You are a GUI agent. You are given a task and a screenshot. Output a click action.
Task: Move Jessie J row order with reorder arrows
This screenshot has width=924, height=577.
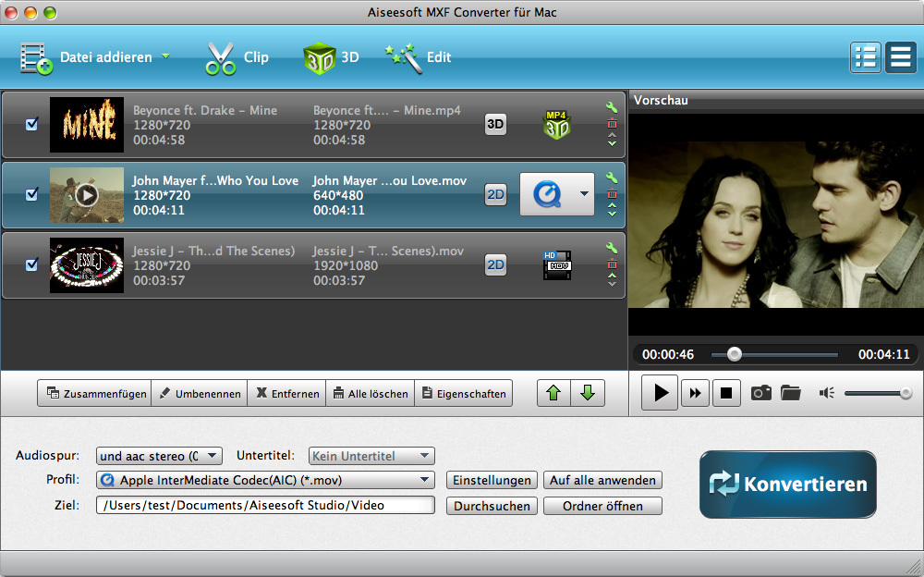point(612,279)
